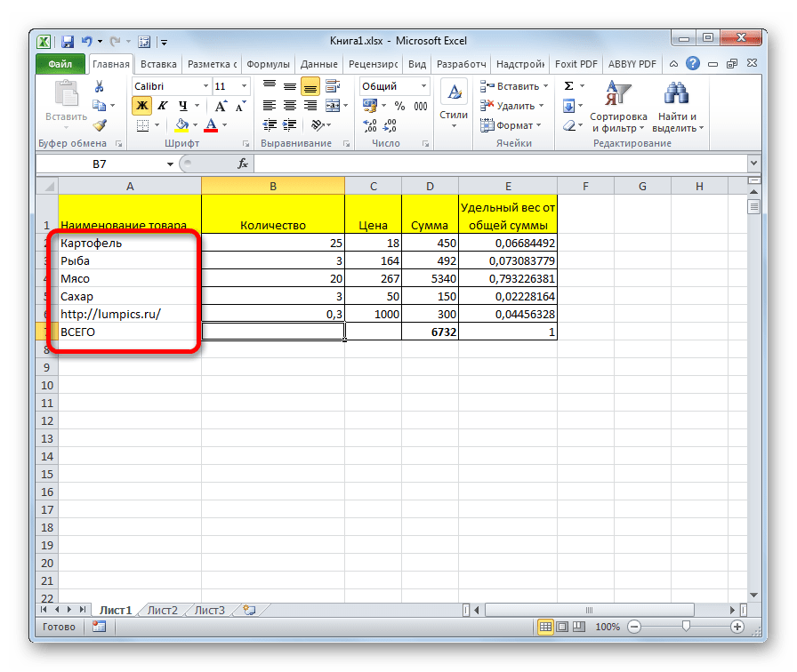Click the AutoSum sigma icon

tap(568, 86)
